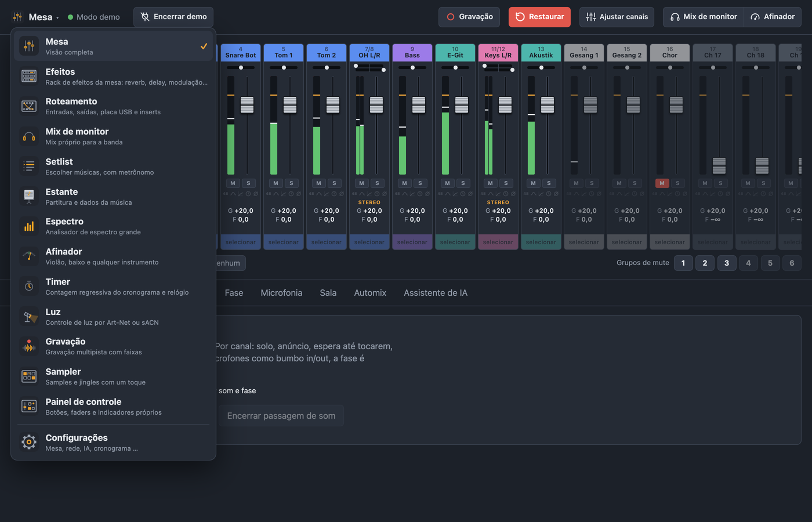The image size is (812, 522).
Task: Click the Gesang 1 channel name header
Action: [584, 53]
